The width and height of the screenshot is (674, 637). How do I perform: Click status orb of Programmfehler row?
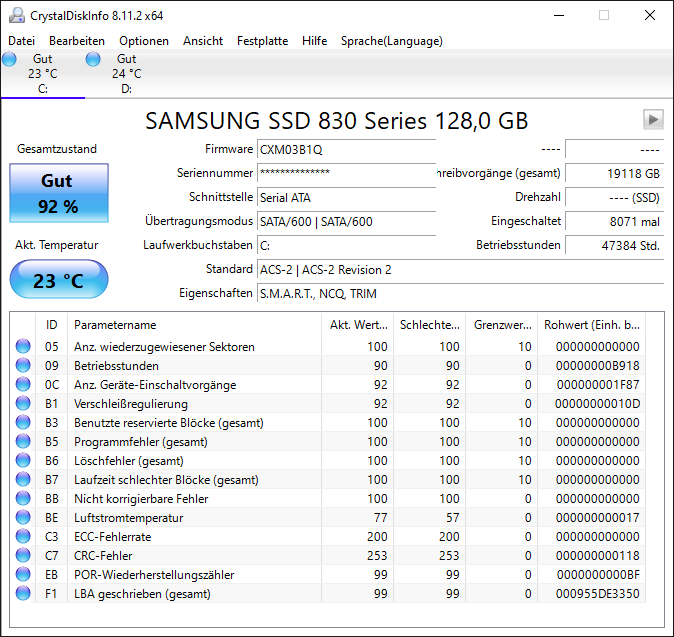click(x=23, y=441)
